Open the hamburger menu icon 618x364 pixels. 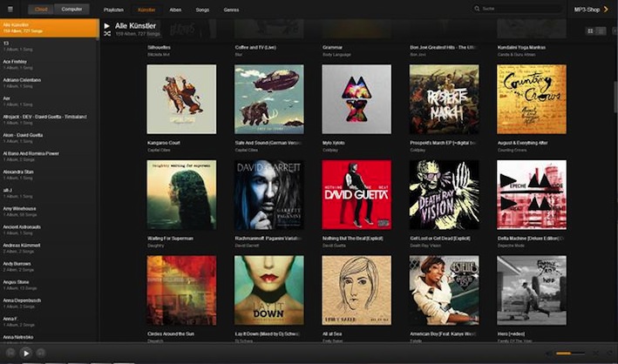[x=10, y=10]
